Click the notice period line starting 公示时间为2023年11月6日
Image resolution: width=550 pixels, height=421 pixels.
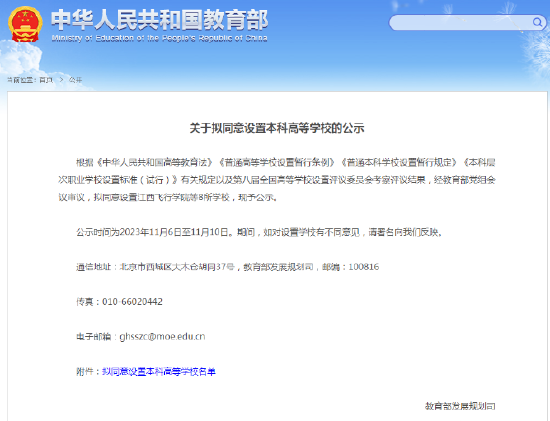pyautogui.click(x=260, y=232)
